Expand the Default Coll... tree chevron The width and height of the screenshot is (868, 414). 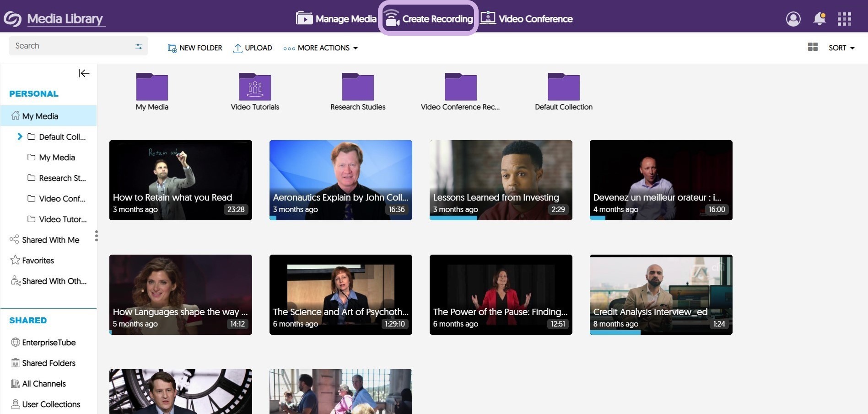point(20,136)
